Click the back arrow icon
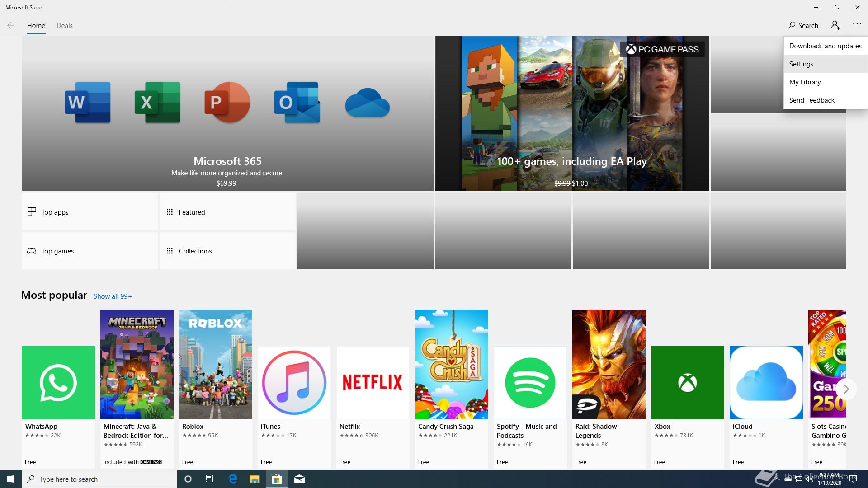This screenshot has height=488, width=868. point(11,26)
